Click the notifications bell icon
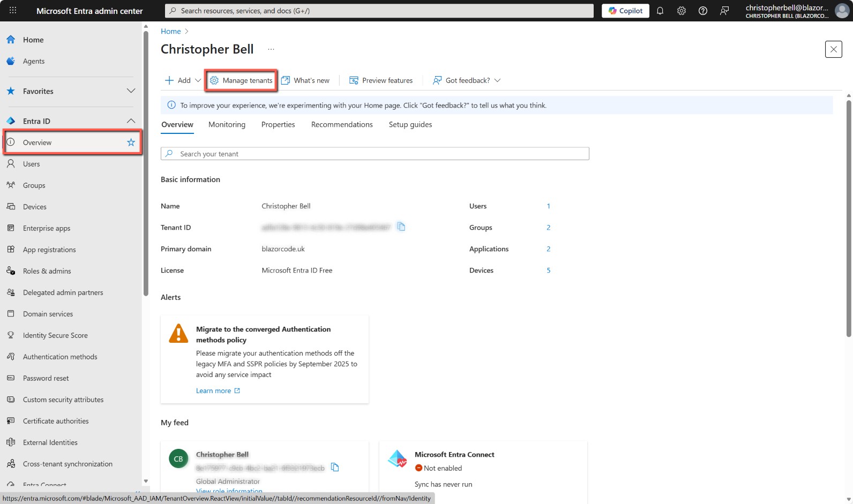The image size is (853, 504). pyautogui.click(x=660, y=11)
